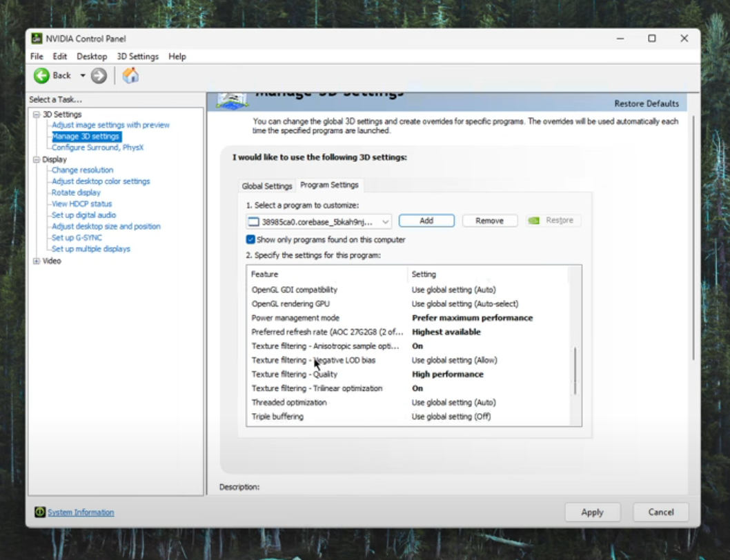
Task: Click the Forward arrow icon in toolbar
Action: pyautogui.click(x=99, y=75)
